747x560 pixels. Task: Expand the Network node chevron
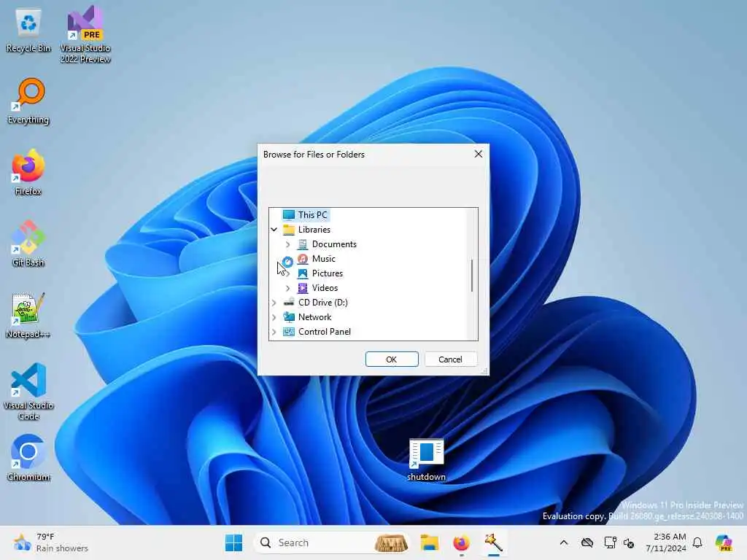pos(274,317)
